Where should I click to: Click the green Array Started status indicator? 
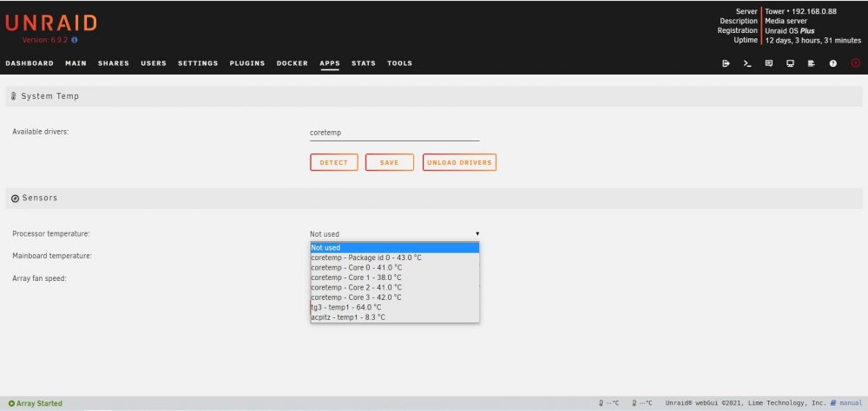tap(36, 404)
